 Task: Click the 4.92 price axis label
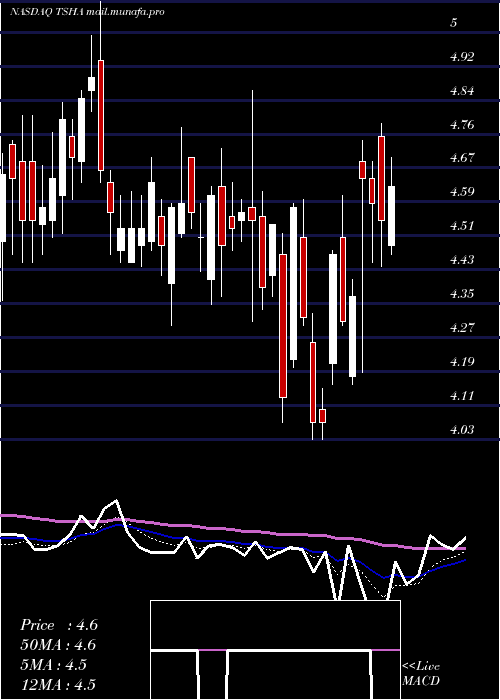click(x=461, y=57)
